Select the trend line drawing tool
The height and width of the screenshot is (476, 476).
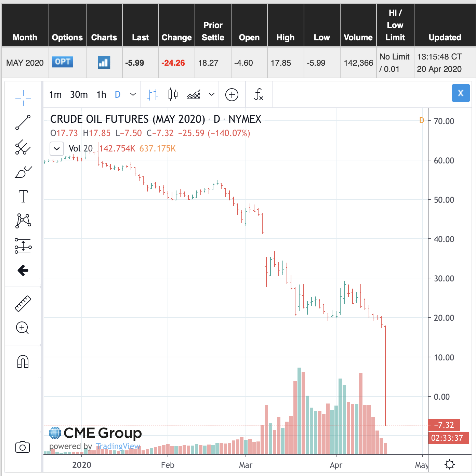[x=23, y=122]
